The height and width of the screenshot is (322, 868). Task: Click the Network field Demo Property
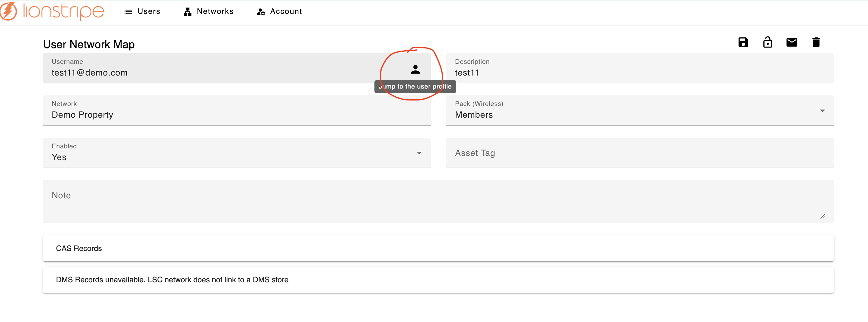236,110
